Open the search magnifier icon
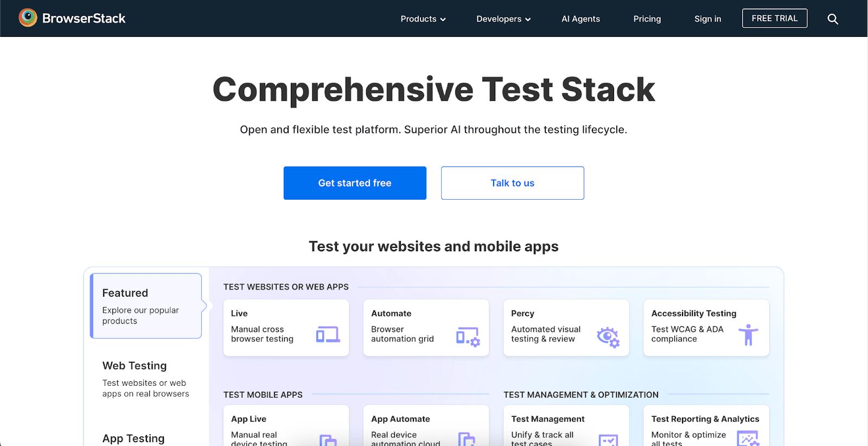The width and height of the screenshot is (868, 446). tap(832, 19)
